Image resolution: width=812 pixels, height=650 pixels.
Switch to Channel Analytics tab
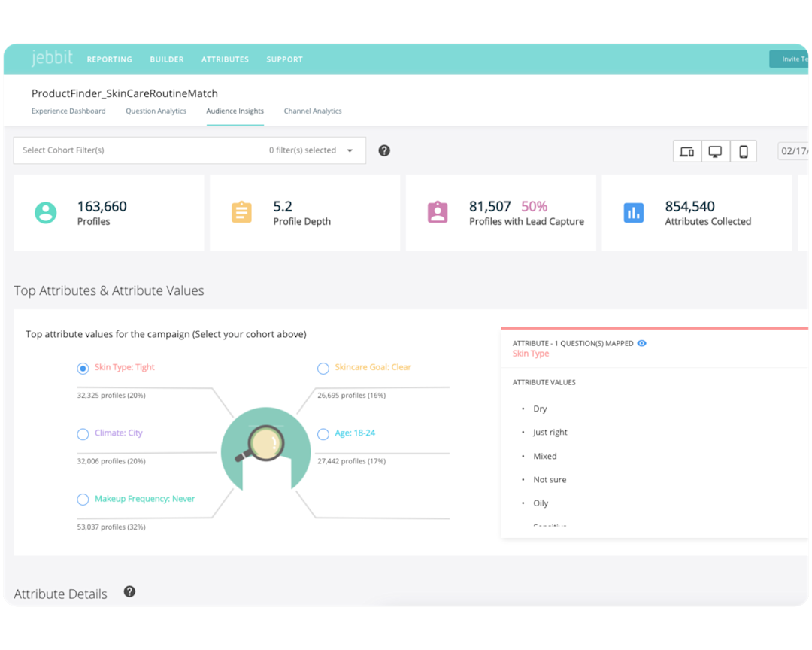click(313, 111)
